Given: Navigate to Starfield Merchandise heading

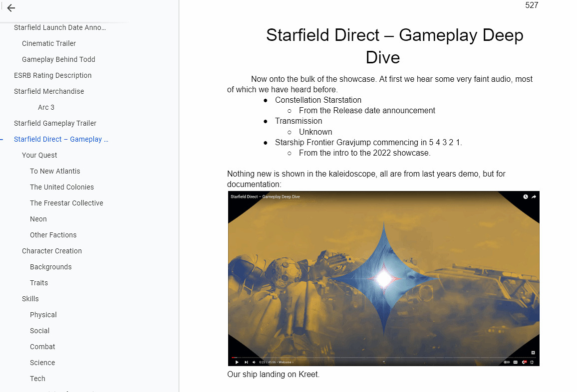Looking at the screenshot, I should click(x=49, y=91).
